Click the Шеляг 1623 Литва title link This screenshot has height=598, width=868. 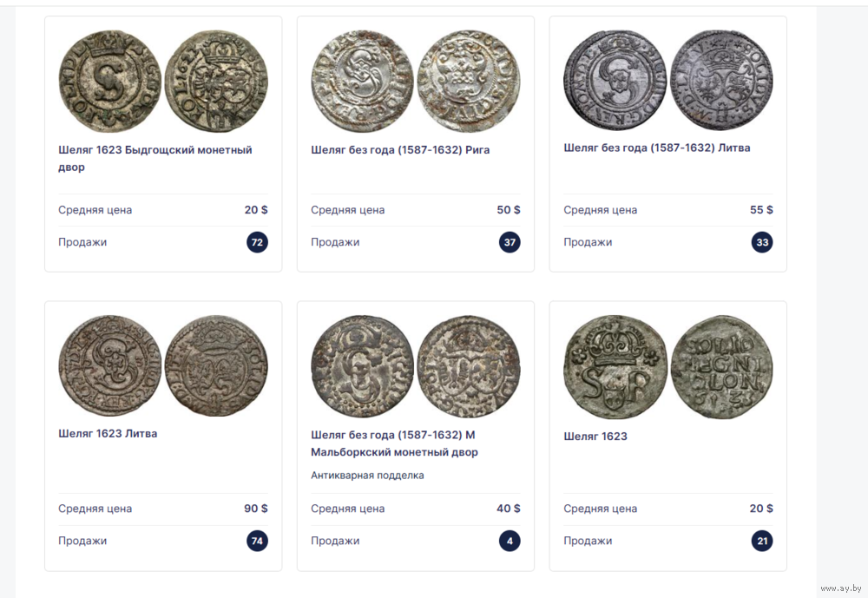(108, 433)
